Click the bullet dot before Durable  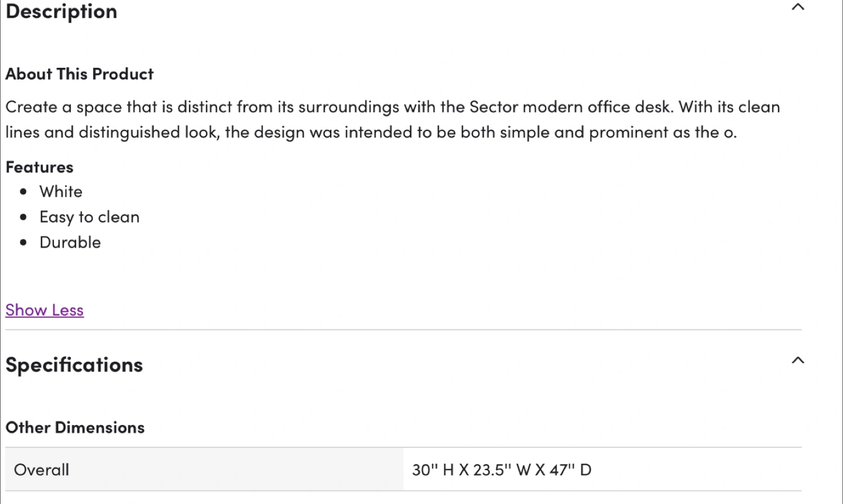click(23, 242)
